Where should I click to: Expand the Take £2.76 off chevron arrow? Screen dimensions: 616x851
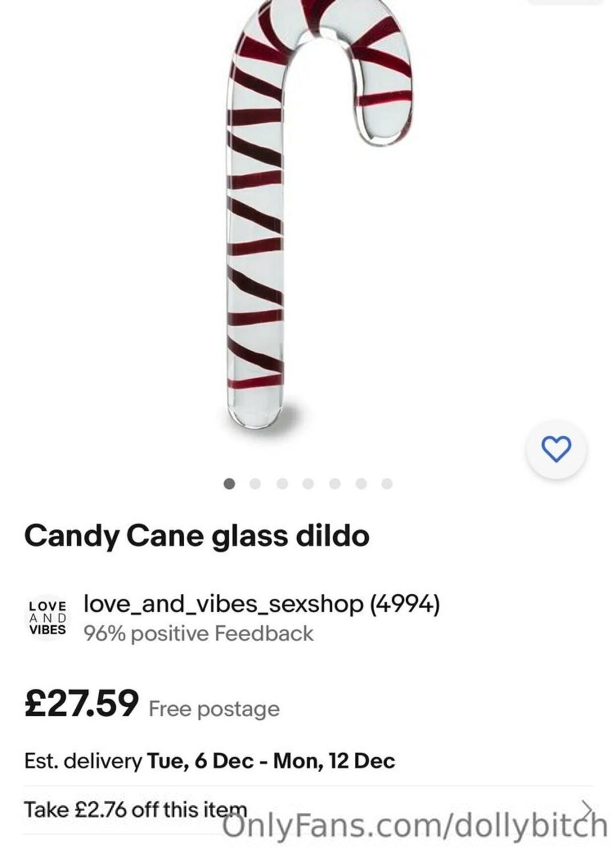tap(586, 809)
